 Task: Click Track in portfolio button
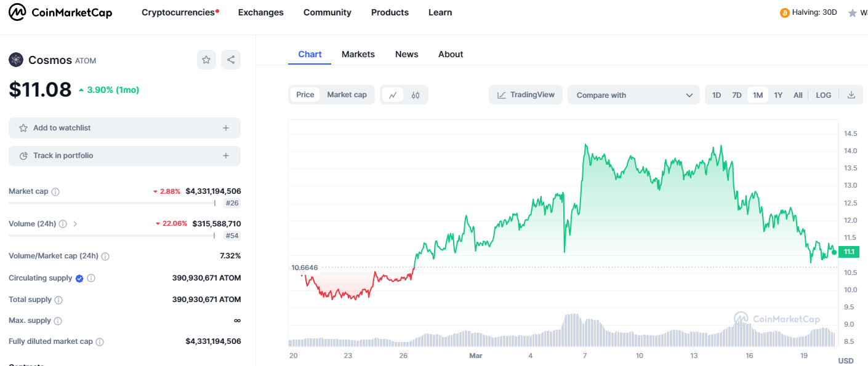tap(124, 156)
